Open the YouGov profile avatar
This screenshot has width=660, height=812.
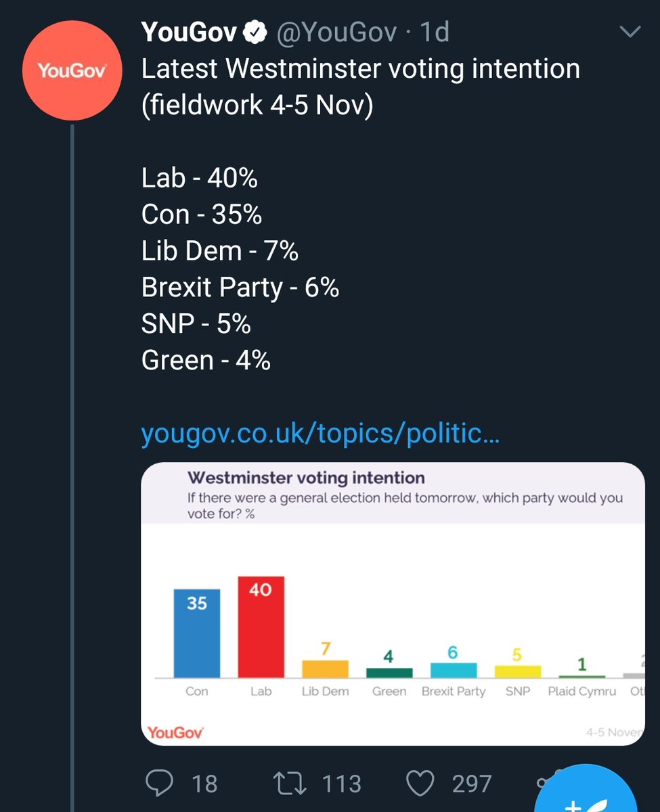pyautogui.click(x=72, y=70)
